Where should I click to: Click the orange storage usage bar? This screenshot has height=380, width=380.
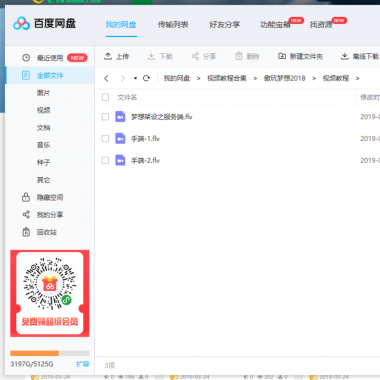click(x=35, y=353)
